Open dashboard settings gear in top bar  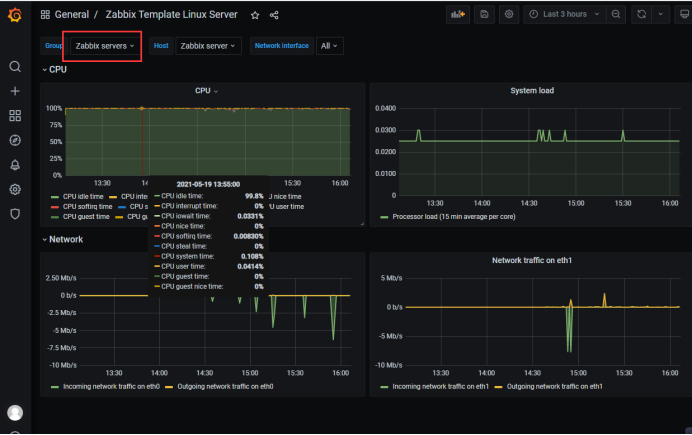[509, 15]
